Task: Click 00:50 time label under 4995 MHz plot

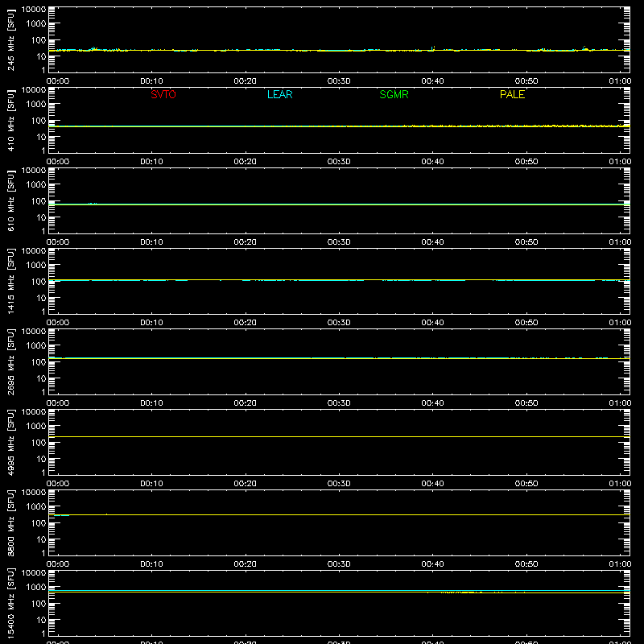Action: [x=526, y=484]
